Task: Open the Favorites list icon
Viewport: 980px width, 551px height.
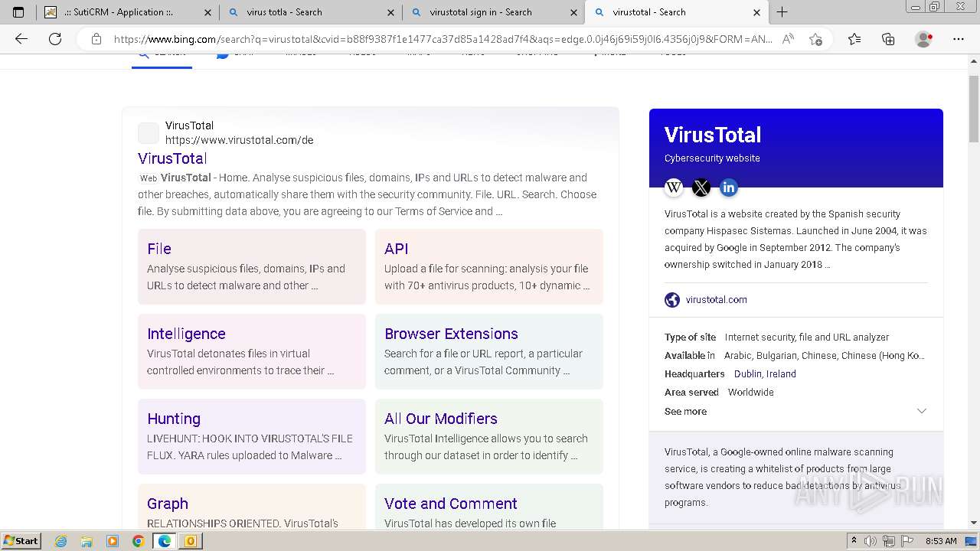Action: [854, 39]
